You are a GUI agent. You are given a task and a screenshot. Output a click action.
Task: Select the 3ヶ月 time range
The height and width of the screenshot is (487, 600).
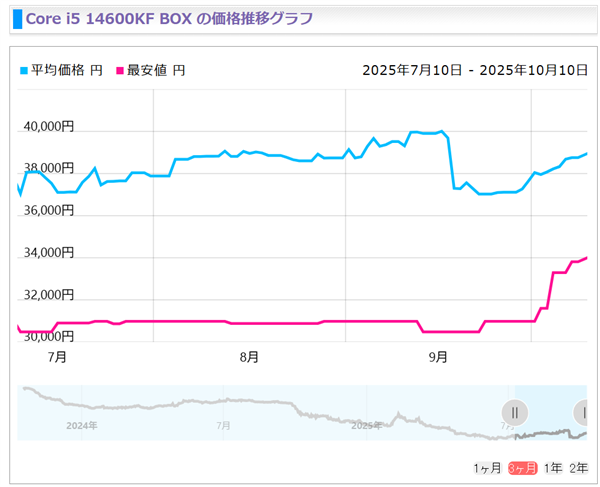click(523, 468)
